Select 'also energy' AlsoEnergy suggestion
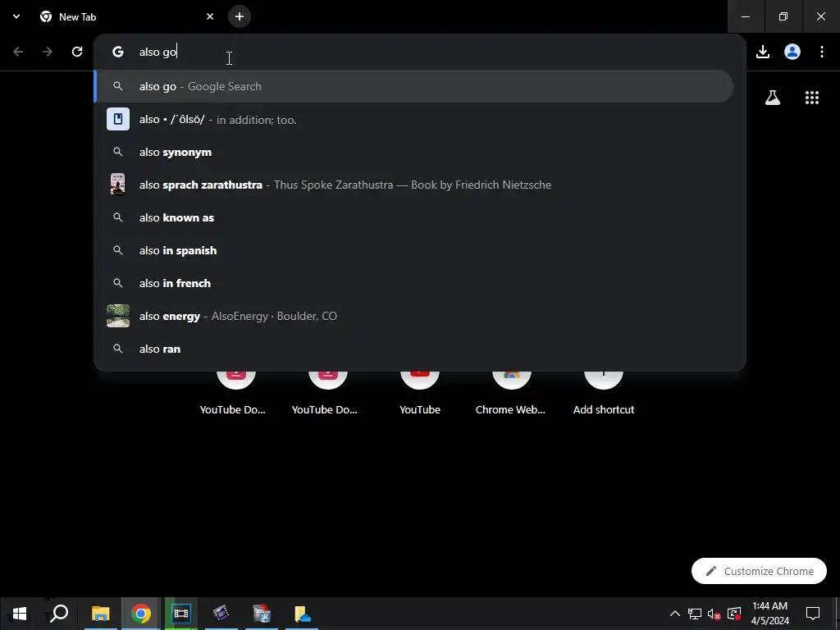Viewport: 840px width, 630px height. coord(413,316)
